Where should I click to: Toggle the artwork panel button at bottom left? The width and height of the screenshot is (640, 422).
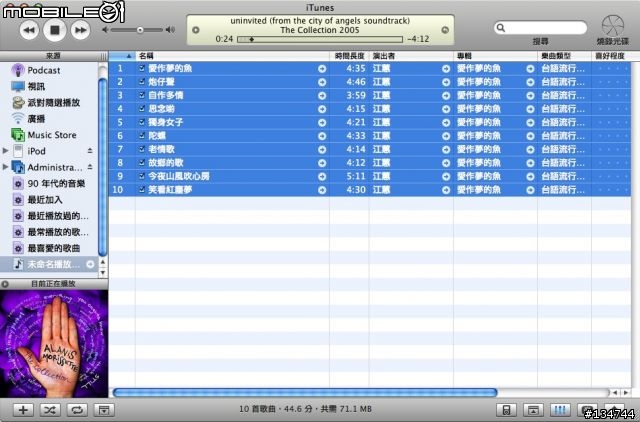click(x=104, y=410)
